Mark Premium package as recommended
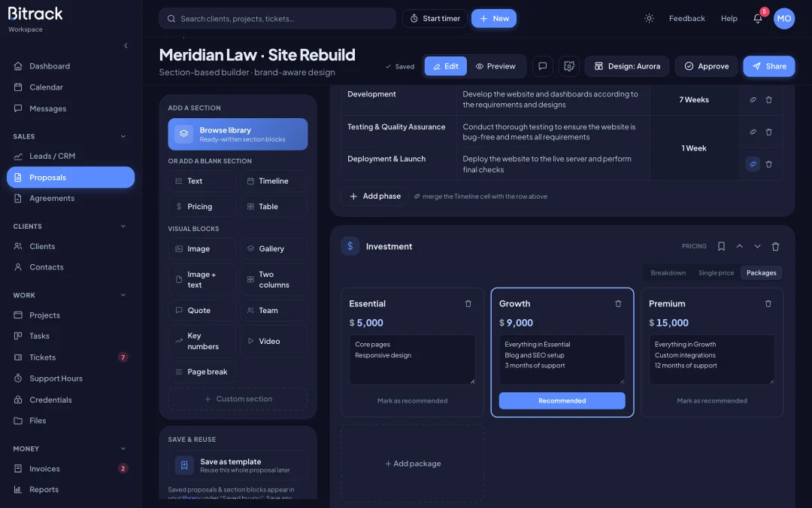This screenshot has width=812, height=508. coord(711,400)
